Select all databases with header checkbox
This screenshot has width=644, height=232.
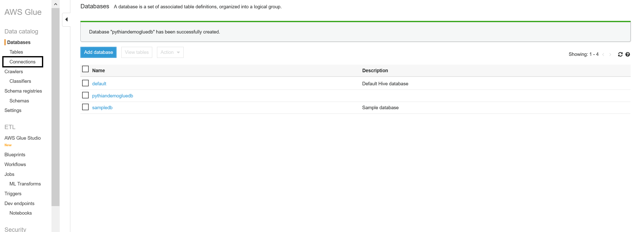point(85,69)
